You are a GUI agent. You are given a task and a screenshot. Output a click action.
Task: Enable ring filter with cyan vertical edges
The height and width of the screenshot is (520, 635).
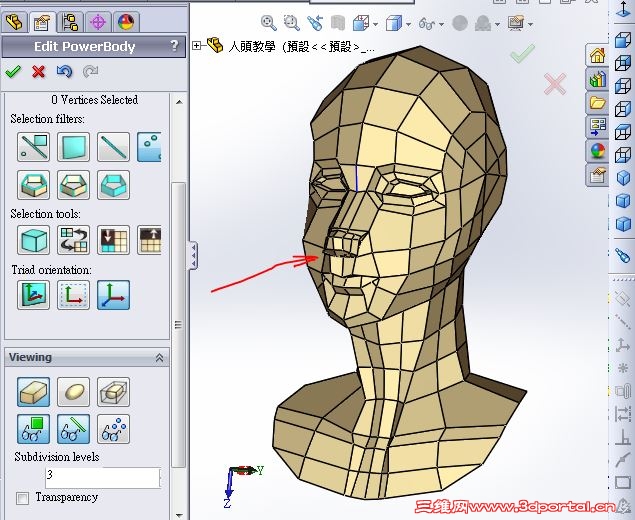point(73,185)
